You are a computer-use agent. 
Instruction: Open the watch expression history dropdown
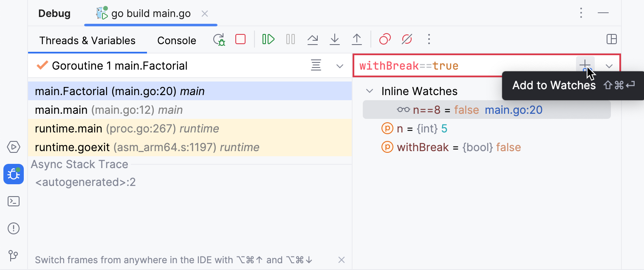pos(609,66)
